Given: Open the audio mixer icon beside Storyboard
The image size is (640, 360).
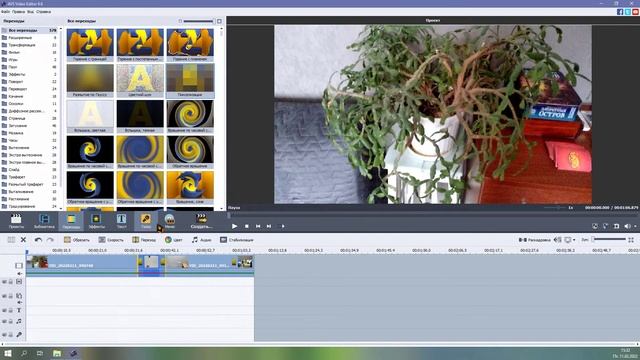Looking at the screenshot, I should click(558, 240).
